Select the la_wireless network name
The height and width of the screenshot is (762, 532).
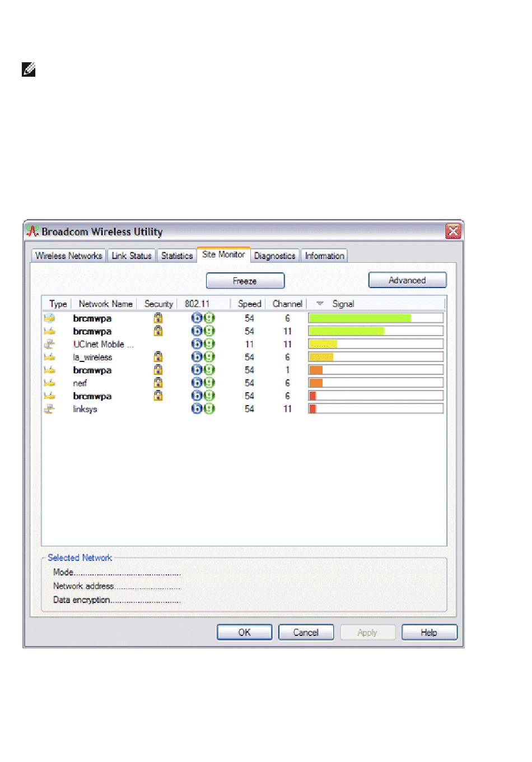tap(93, 357)
